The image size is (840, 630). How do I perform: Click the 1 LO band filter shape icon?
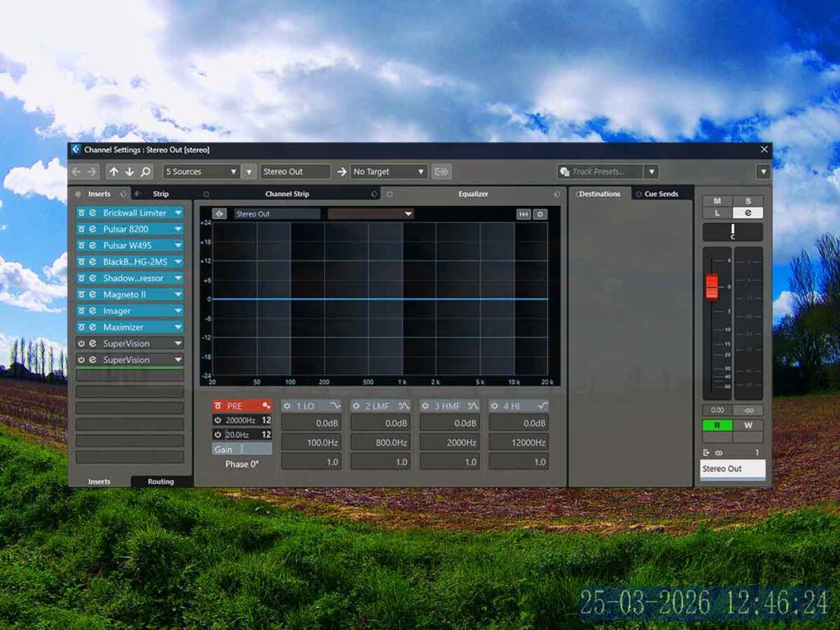(x=335, y=406)
